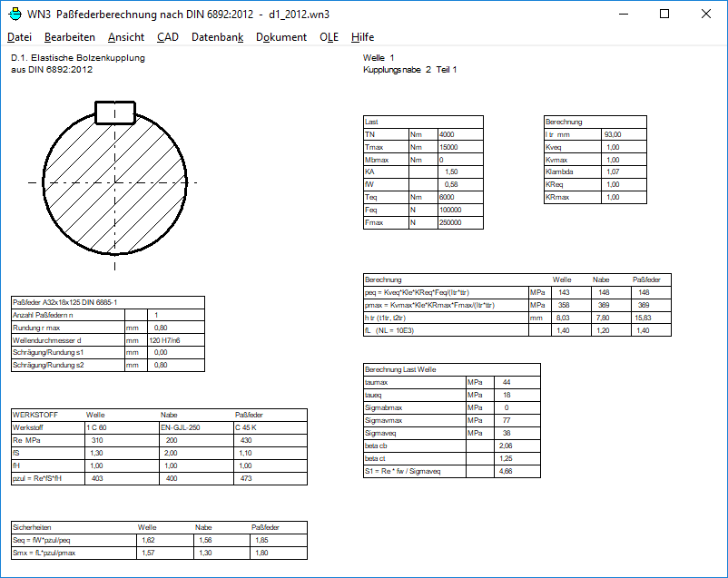Open the Bearbeiten menu
Screen dimensions: 728x578
[70, 37]
